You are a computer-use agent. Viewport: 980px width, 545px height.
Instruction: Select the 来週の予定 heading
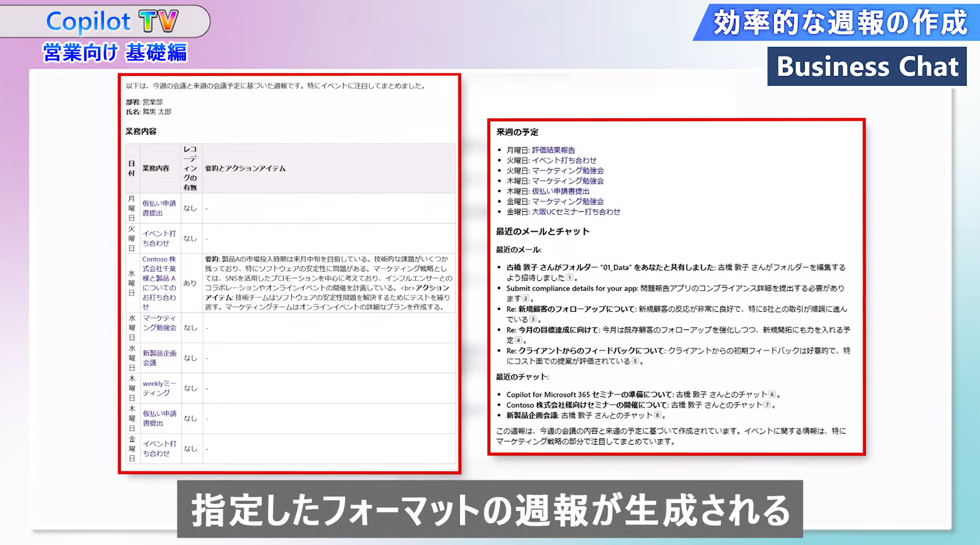(x=517, y=132)
